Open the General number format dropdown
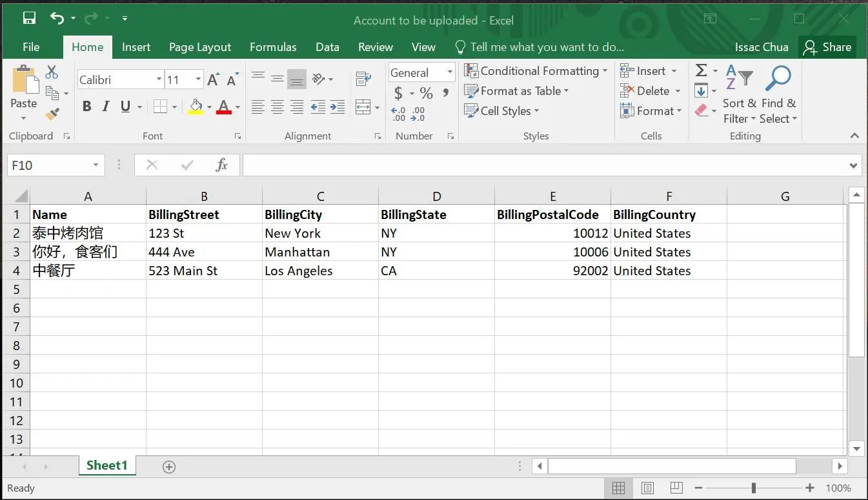The image size is (868, 500). coord(449,73)
